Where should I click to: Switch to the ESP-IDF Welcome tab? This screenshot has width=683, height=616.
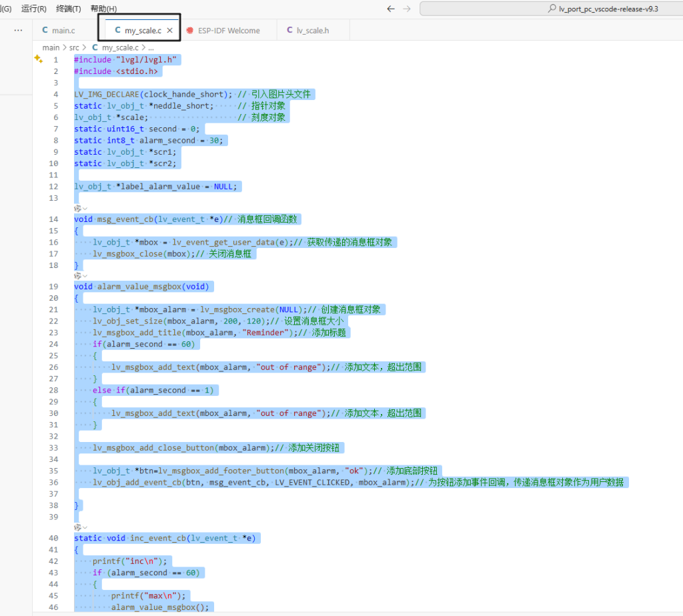223,31
